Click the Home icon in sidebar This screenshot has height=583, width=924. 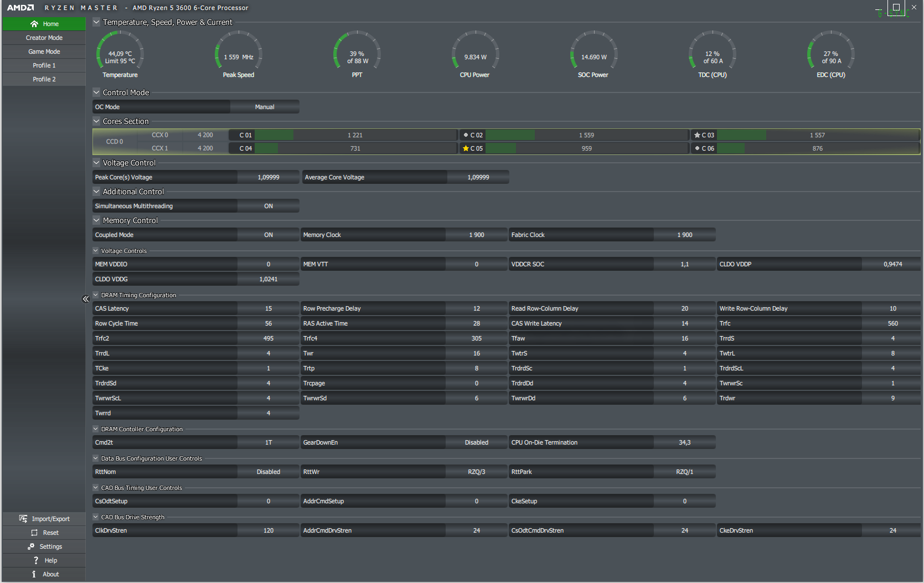(x=34, y=24)
